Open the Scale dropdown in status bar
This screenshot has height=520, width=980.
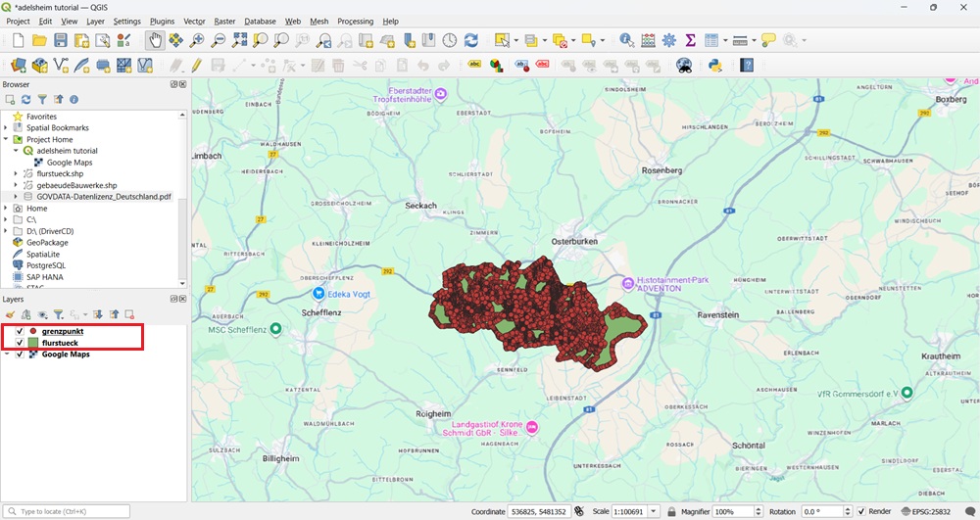point(655,511)
